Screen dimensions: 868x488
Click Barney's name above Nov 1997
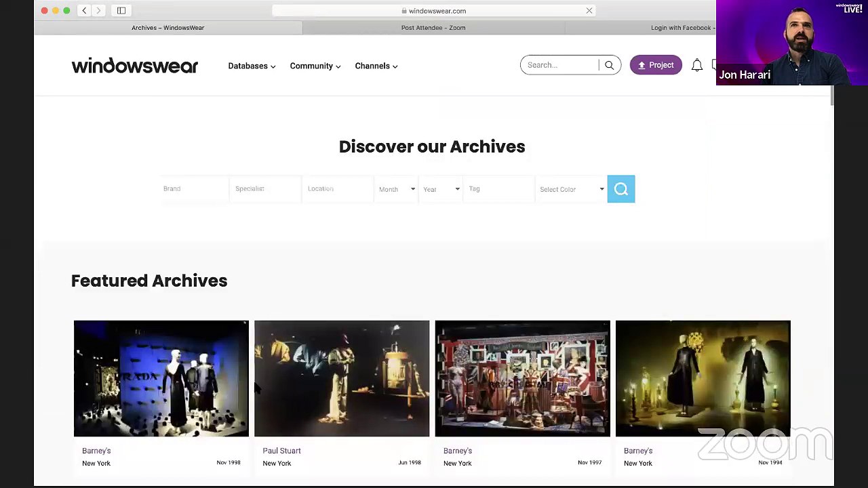coord(458,451)
